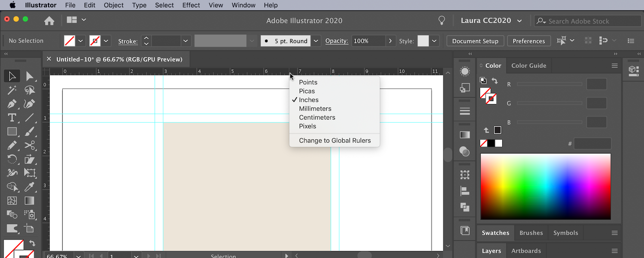Open the Align panel icon in the dock
Viewport: 644px width, 258px height.
[x=465, y=191]
